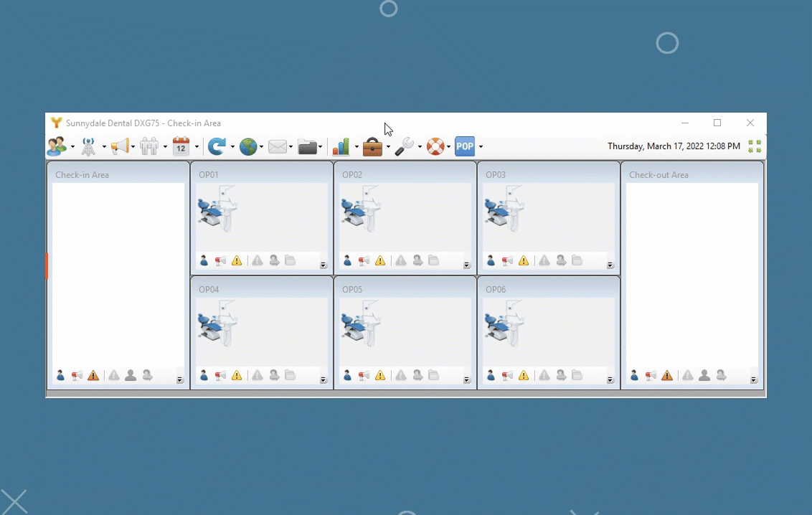
Task: Click the dental chair image in OP03
Action: [x=504, y=209]
